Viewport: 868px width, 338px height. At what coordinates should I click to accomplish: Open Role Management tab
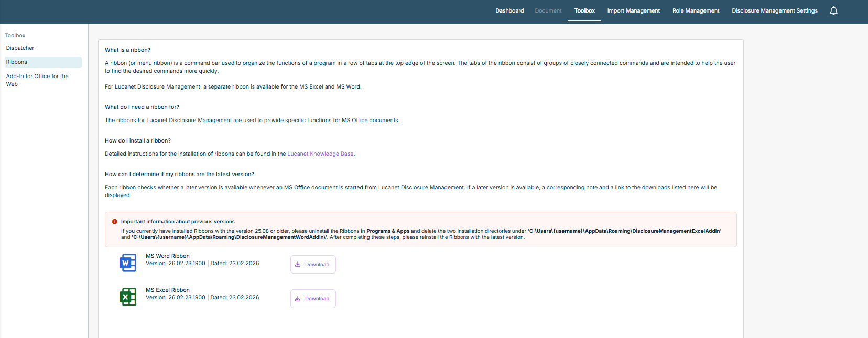point(696,10)
